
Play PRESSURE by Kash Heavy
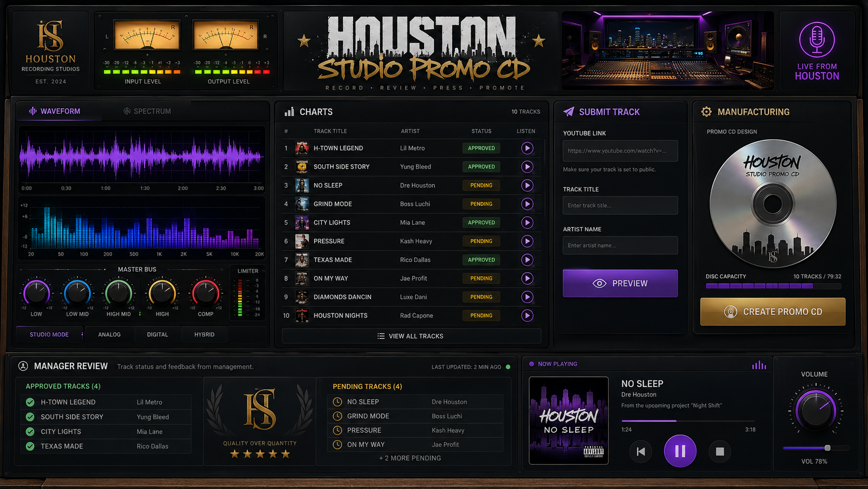tap(527, 241)
